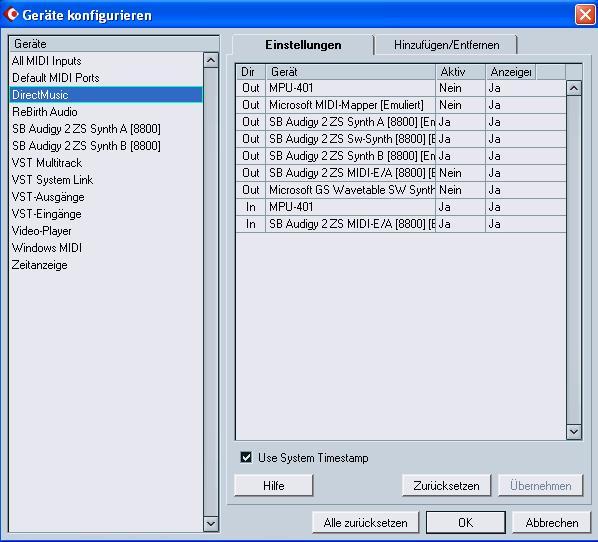
Task: Click the Hilfe button
Action: [273, 486]
